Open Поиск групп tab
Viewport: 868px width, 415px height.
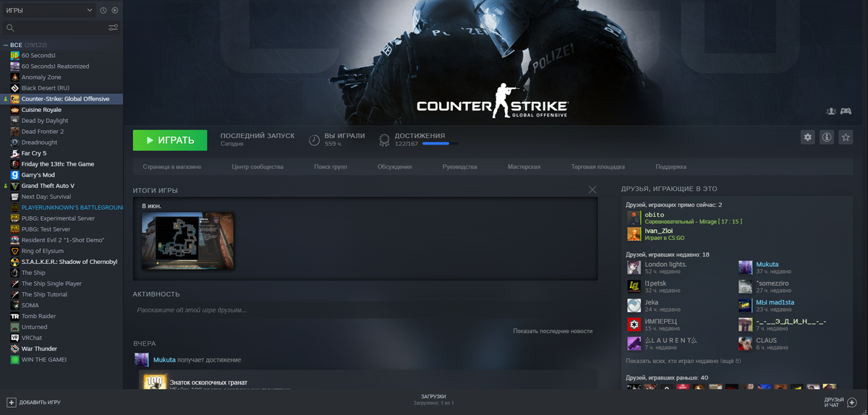point(331,167)
